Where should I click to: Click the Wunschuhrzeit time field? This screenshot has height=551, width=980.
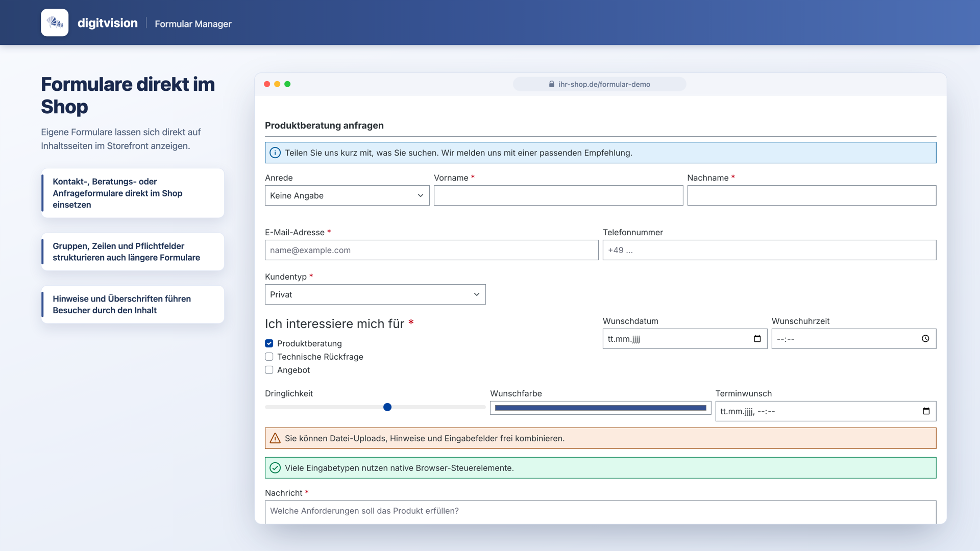click(854, 339)
